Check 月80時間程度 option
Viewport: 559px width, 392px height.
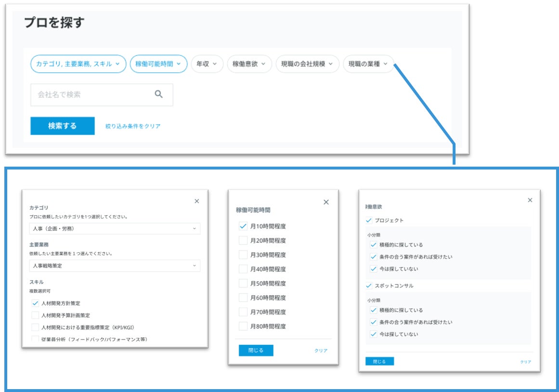coord(243,326)
